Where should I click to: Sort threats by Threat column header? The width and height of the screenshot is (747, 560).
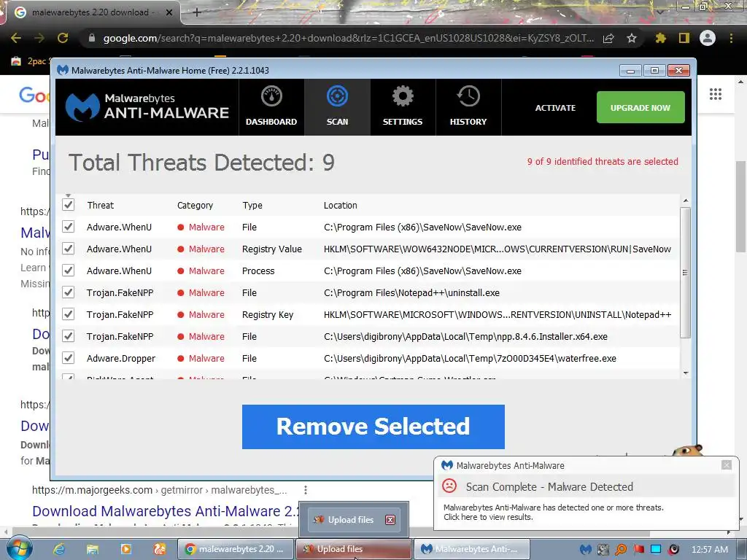click(100, 205)
